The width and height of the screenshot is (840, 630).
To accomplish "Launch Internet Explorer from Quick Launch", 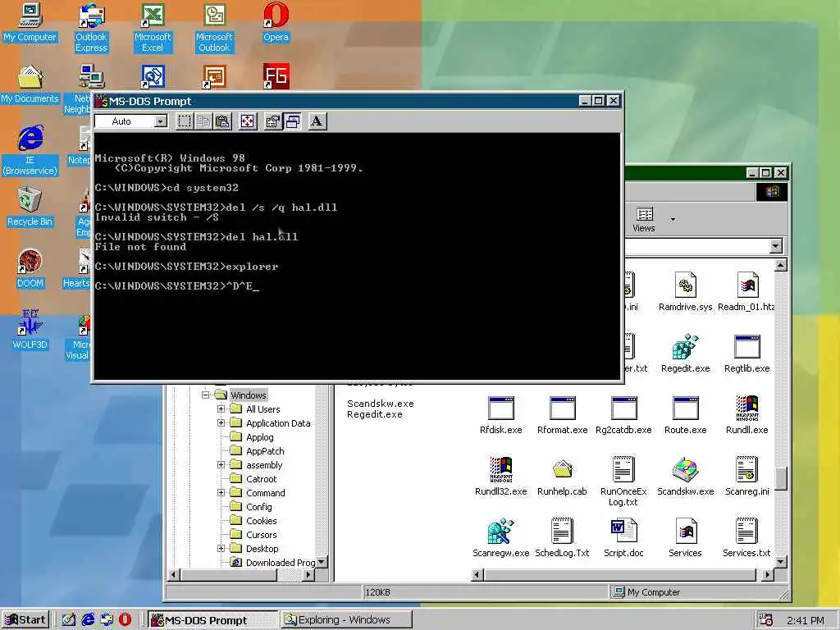I will (88, 620).
